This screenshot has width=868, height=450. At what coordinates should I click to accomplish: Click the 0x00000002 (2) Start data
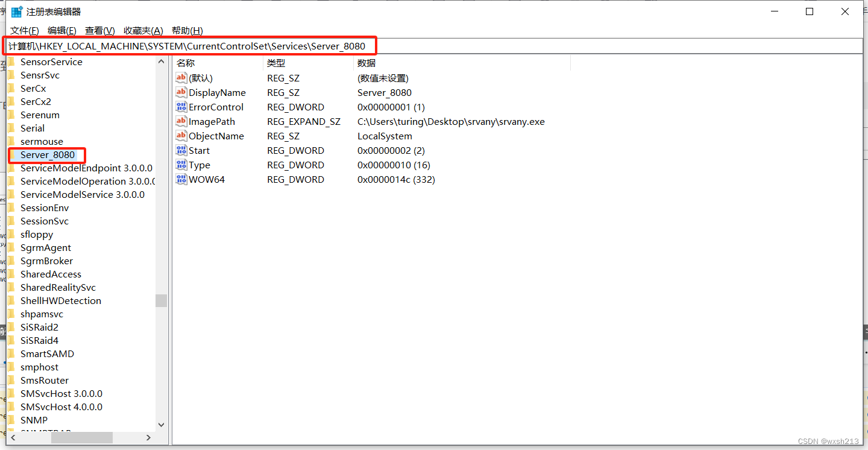pyautogui.click(x=391, y=150)
